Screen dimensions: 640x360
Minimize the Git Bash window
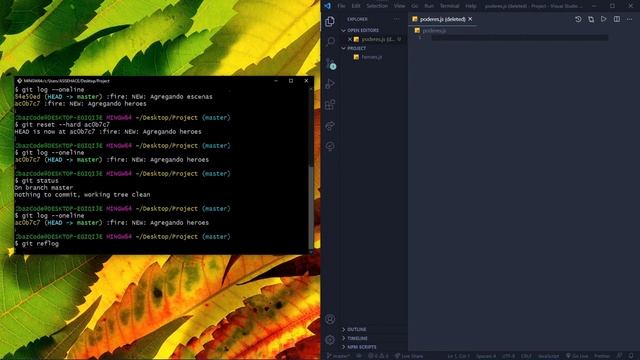pyautogui.click(x=276, y=81)
